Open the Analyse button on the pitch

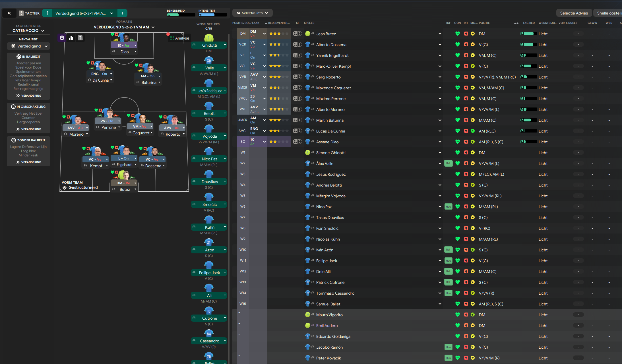[179, 38]
